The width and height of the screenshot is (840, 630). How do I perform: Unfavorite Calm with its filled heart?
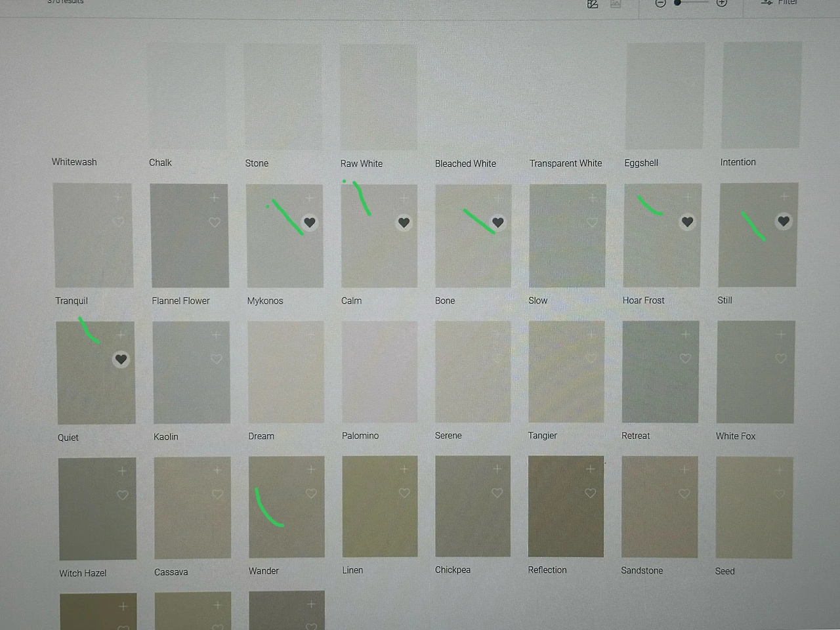tap(404, 222)
